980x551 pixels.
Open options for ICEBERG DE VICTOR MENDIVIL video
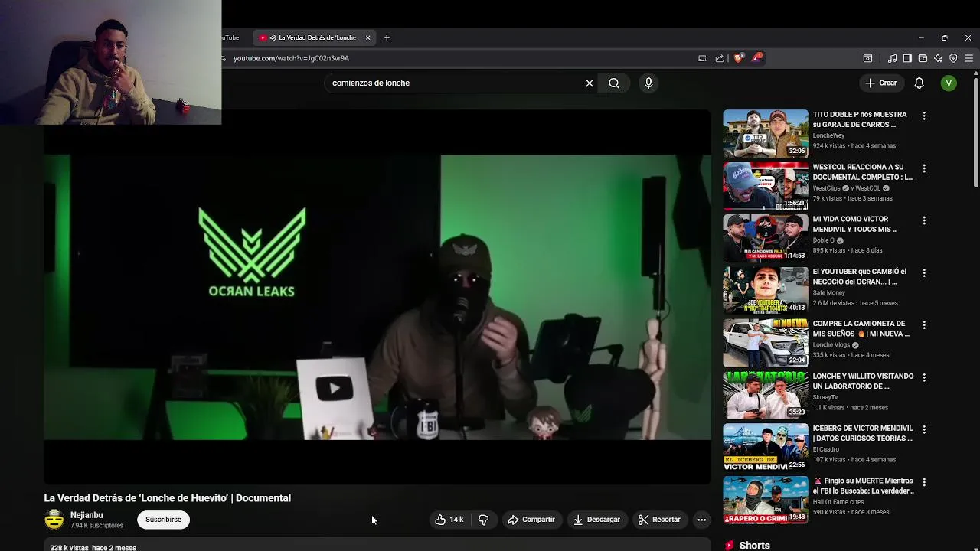(x=924, y=430)
